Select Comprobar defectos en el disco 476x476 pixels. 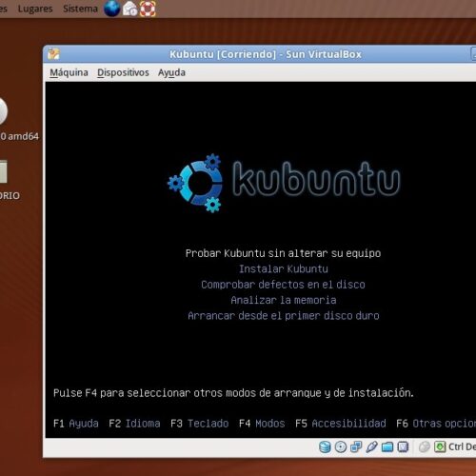[283, 285]
